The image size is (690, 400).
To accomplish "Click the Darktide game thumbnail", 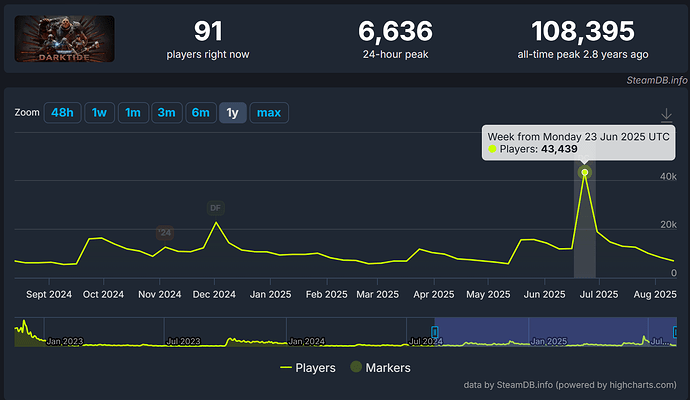I will click(65, 39).
